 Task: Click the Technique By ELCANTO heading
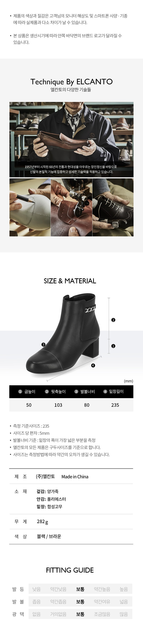[x=71, y=81]
